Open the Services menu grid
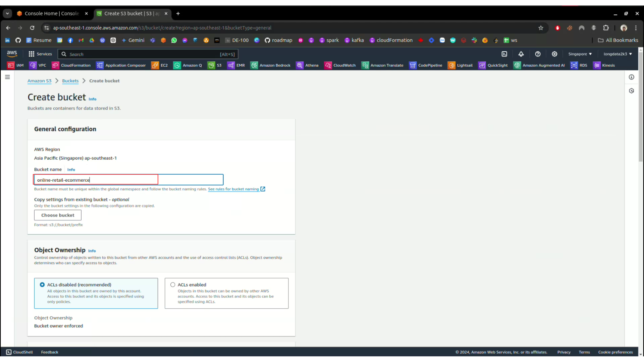 [x=40, y=54]
